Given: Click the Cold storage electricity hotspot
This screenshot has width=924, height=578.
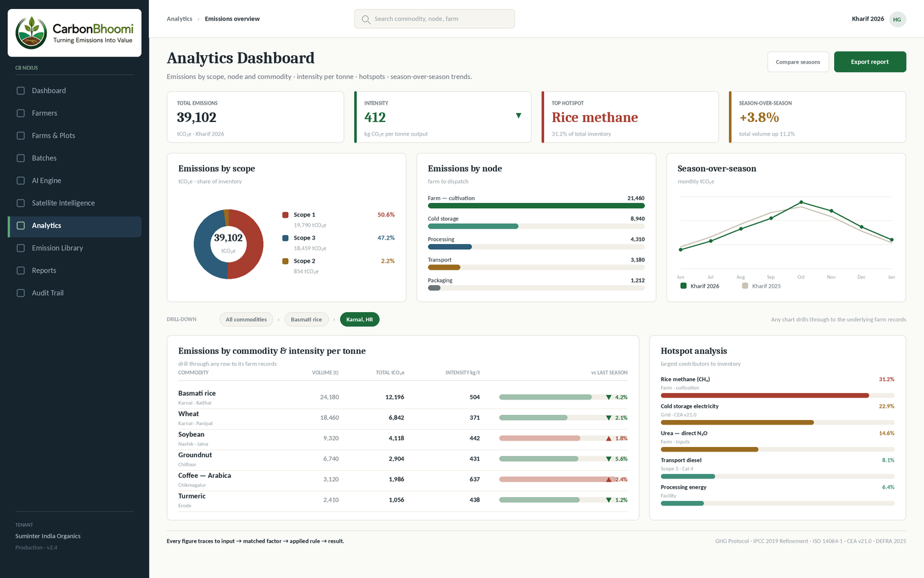Looking at the screenshot, I should [778, 414].
